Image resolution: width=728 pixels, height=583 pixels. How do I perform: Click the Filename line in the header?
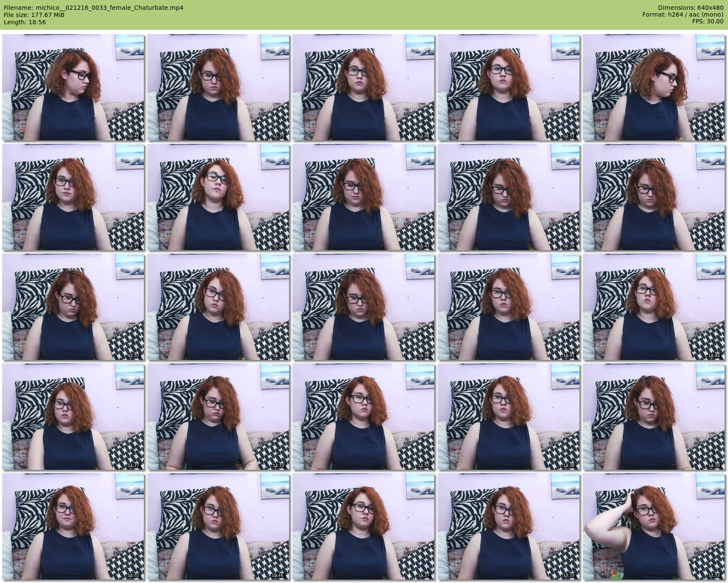(94, 8)
